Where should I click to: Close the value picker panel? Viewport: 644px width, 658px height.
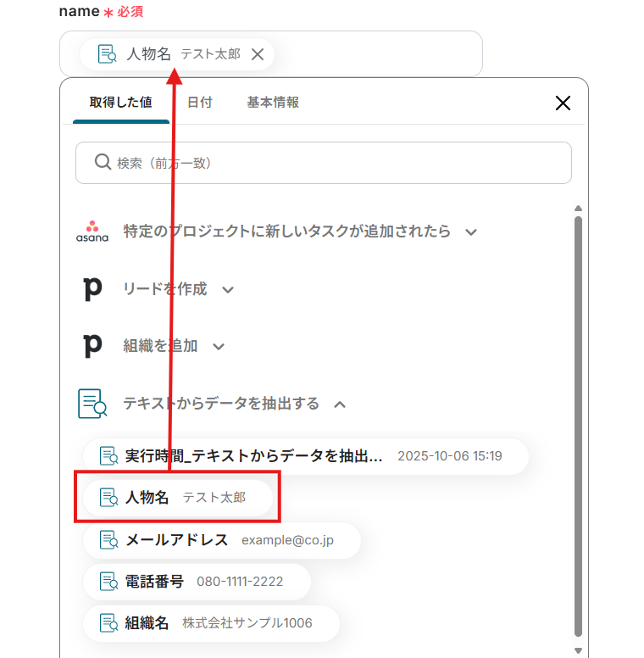[563, 103]
